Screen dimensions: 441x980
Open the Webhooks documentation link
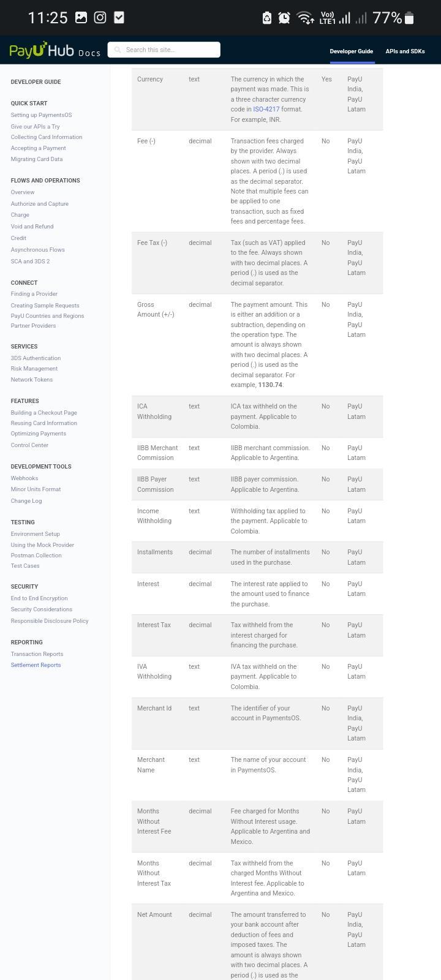[x=24, y=478]
